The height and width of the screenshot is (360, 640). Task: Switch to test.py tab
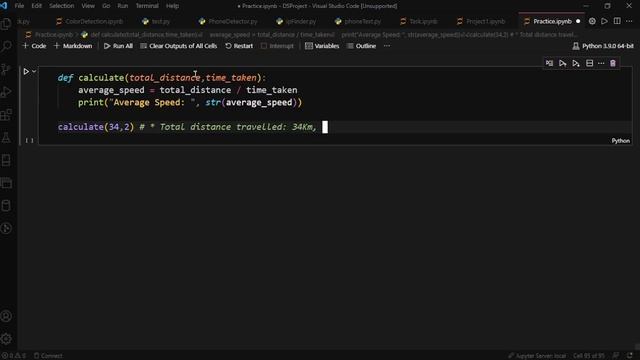(156, 21)
